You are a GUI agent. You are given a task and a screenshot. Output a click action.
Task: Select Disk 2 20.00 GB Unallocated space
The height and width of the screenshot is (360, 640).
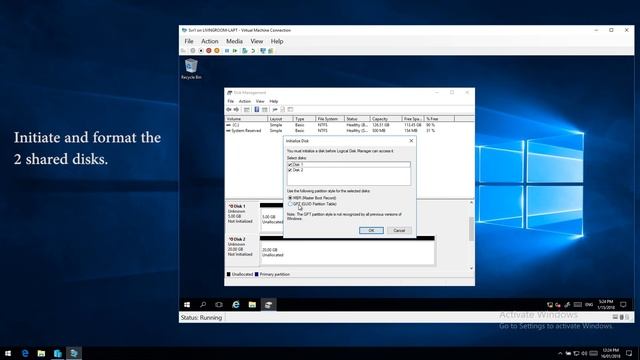pyautogui.click(x=347, y=252)
